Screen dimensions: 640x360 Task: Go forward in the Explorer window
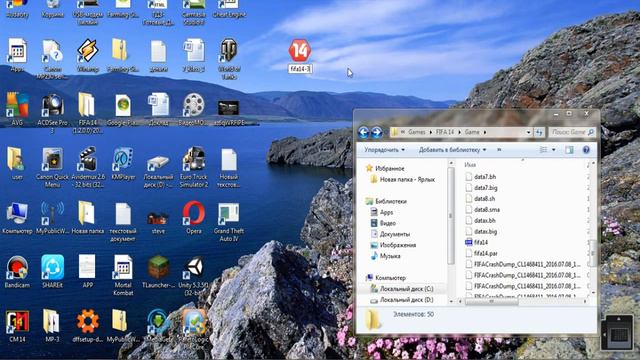376,132
